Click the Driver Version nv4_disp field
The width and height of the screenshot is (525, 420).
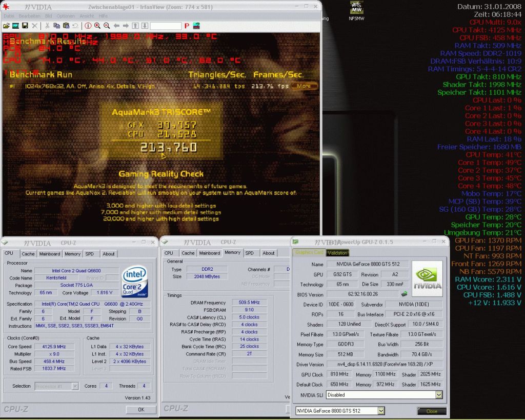[x=385, y=364]
